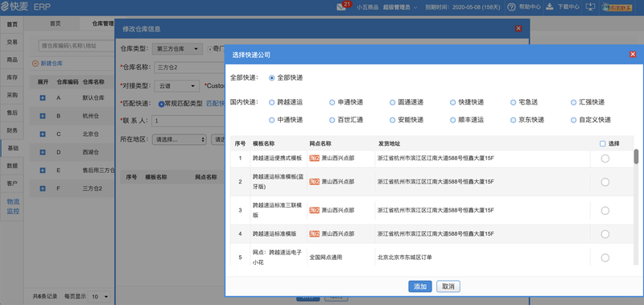Click the courier list vertical scrollbar

pos(636,156)
